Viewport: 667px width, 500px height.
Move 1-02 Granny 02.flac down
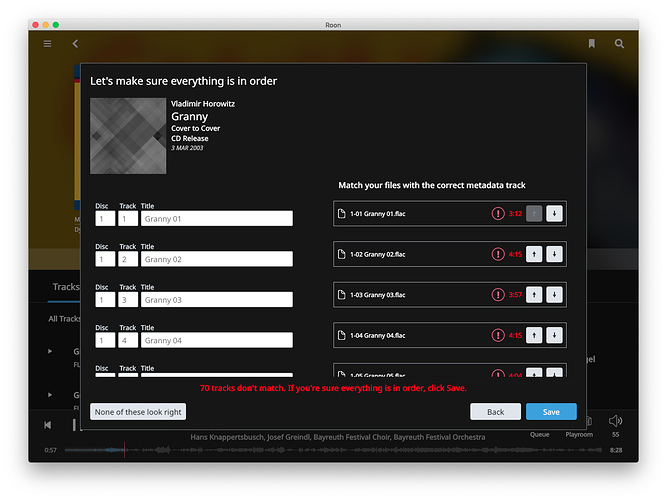coord(554,254)
